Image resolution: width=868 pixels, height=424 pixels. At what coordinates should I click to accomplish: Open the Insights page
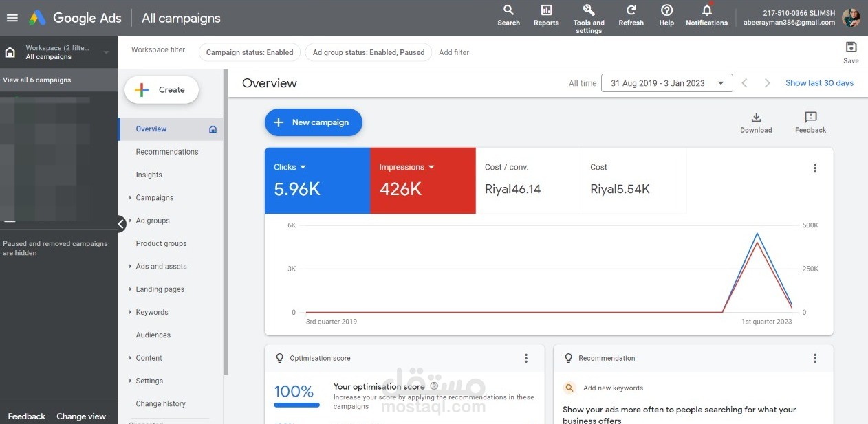[x=149, y=175]
